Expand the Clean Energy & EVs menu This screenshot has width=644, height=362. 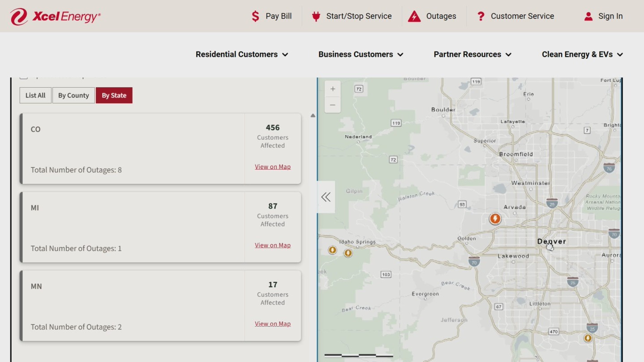pos(582,55)
